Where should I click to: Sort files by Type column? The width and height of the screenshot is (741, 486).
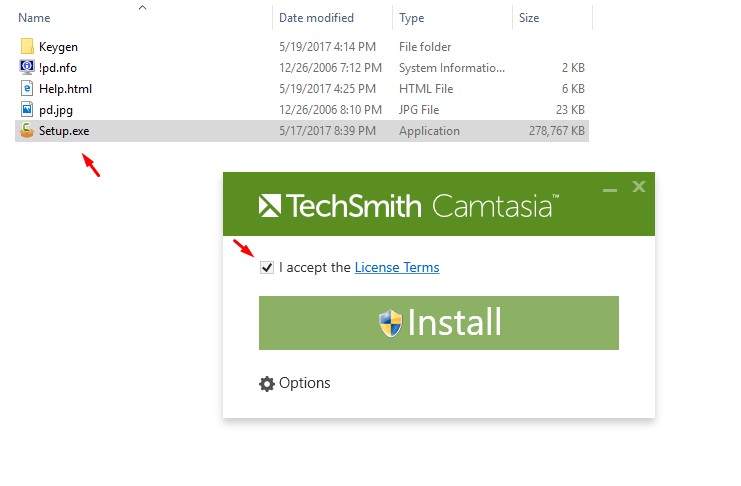coord(411,18)
